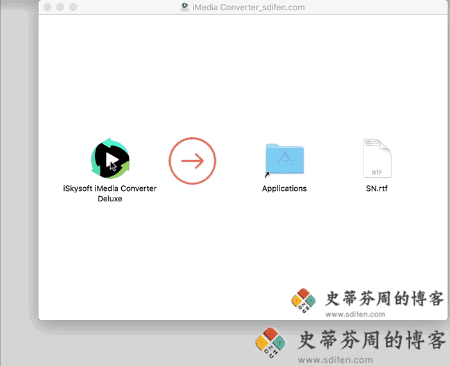Close the iMedia Converter window
This screenshot has width=450, height=366.
(47, 7)
